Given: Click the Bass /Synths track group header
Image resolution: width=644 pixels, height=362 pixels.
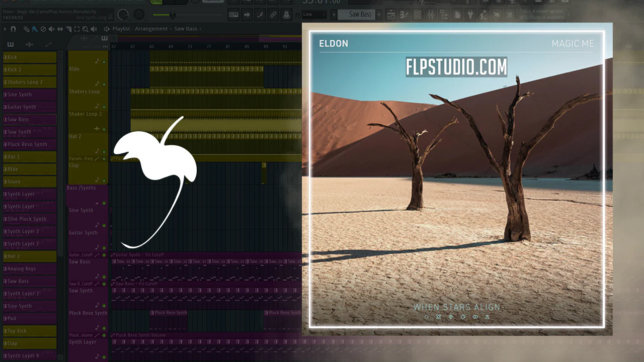Looking at the screenshot, I should coord(88,195).
